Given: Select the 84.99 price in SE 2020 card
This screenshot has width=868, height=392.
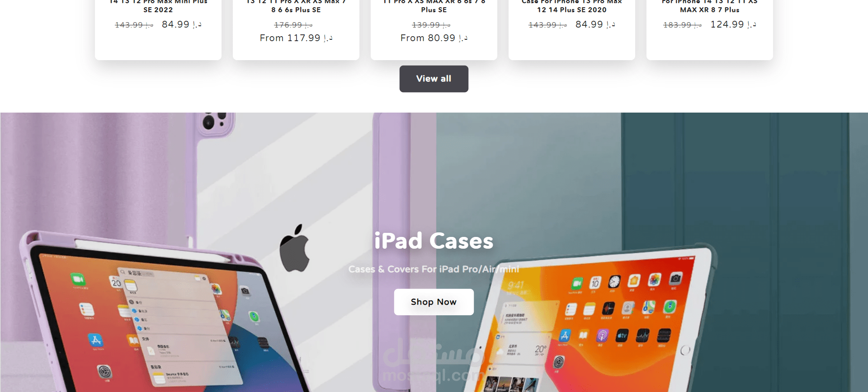Looking at the screenshot, I should click(x=595, y=24).
